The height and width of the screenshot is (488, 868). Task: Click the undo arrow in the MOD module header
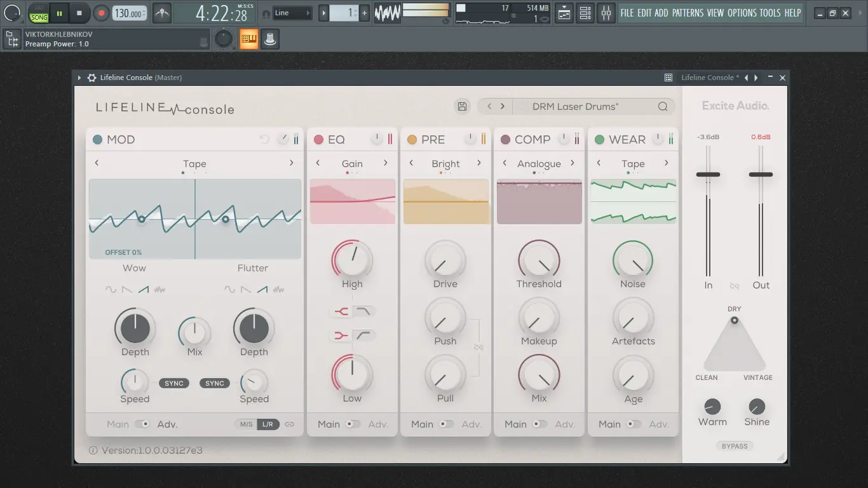coord(265,139)
